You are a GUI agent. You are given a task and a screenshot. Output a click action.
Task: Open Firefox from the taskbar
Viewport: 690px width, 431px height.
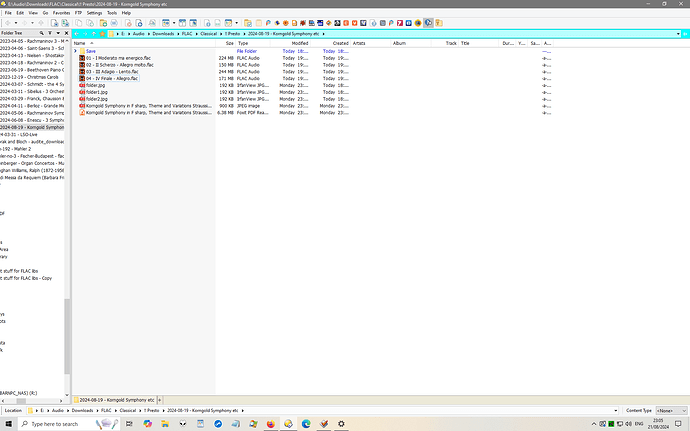[271, 424]
